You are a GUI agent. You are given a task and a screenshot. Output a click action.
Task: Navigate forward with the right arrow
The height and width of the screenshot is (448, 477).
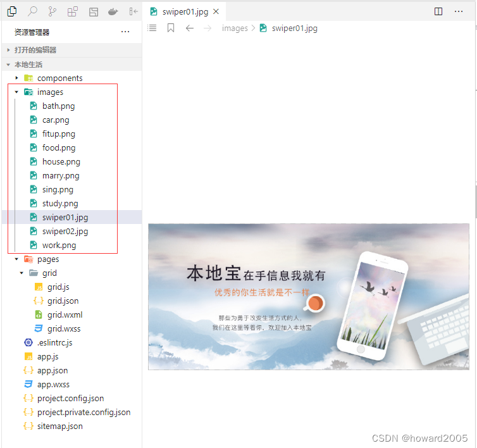208,28
